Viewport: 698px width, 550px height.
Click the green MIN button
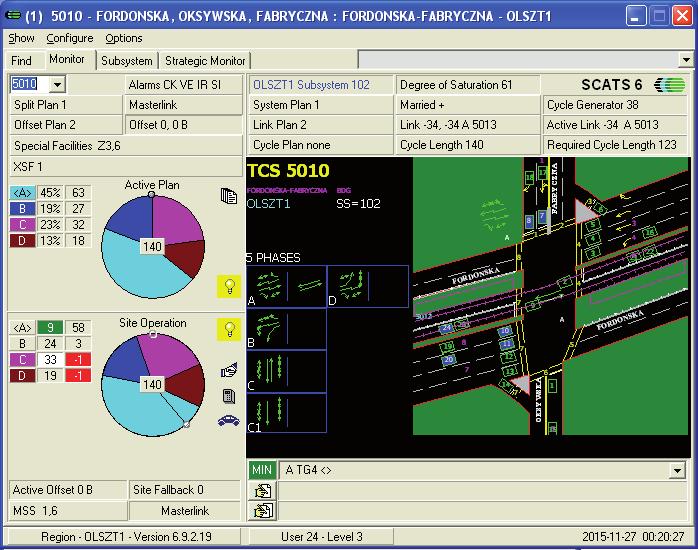pos(262,470)
